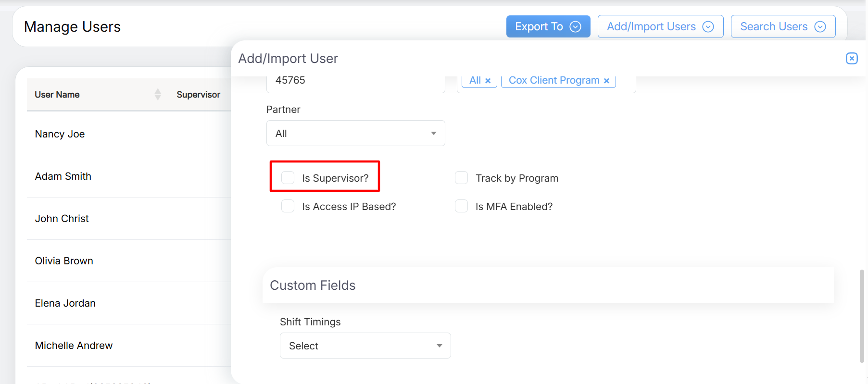Select Olivia Brown in the user list
The image size is (868, 384).
[x=64, y=261]
